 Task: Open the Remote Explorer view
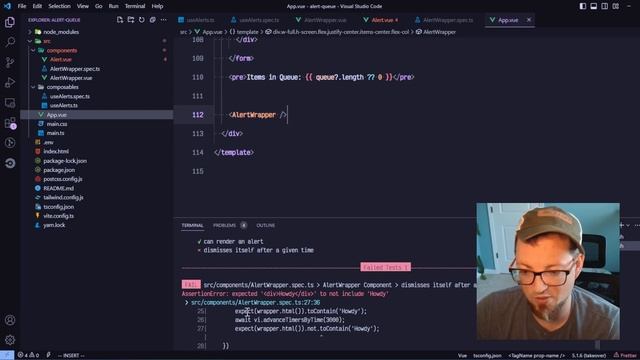pyautogui.click(x=10, y=103)
